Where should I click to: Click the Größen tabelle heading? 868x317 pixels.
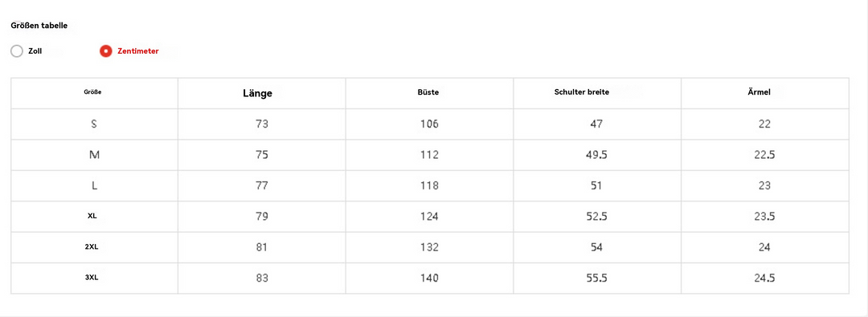click(x=39, y=26)
